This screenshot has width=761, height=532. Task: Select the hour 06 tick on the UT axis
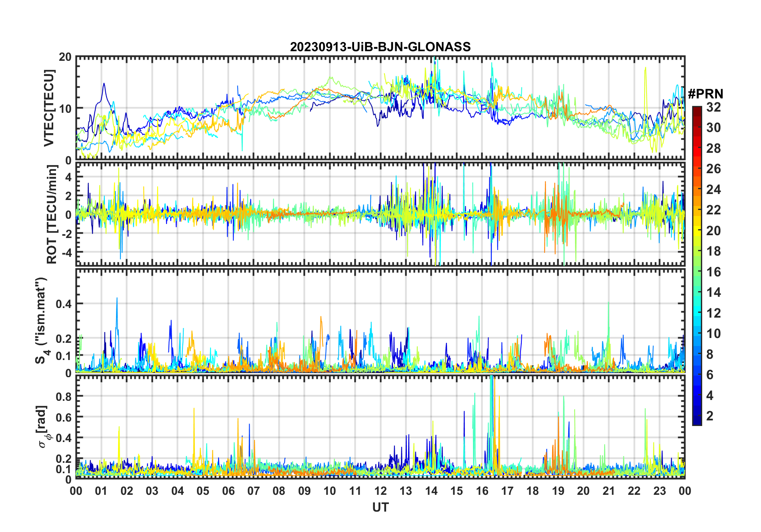(x=228, y=491)
